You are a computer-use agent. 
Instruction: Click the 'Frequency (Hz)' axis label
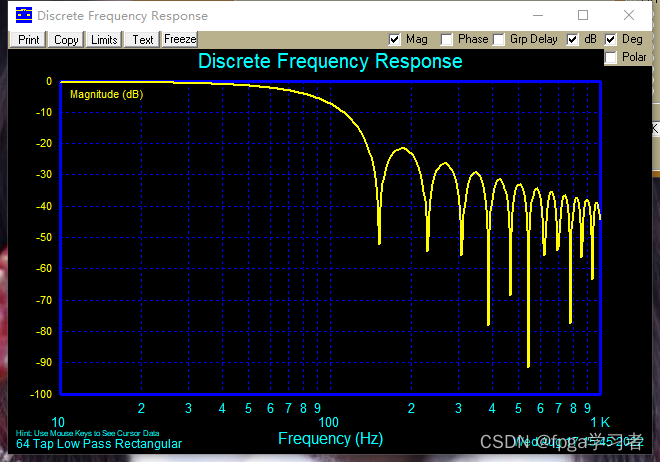pos(330,438)
